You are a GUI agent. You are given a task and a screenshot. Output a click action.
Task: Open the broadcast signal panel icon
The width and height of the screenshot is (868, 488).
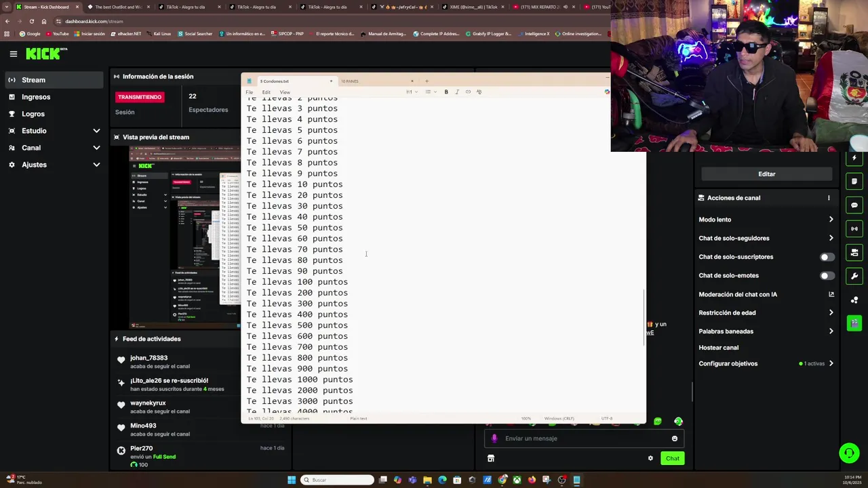coord(854,229)
